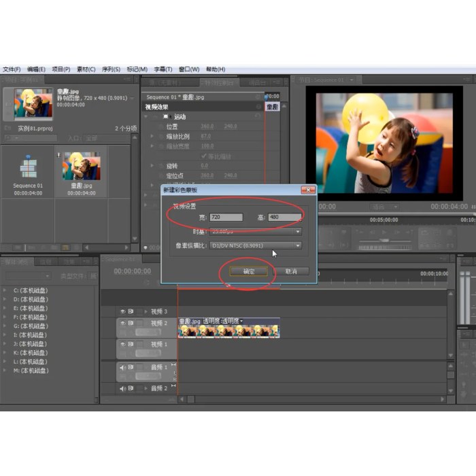This screenshot has height=476, width=476.
Task: Toggle the track lock box on 视频 2
Action: [139, 323]
